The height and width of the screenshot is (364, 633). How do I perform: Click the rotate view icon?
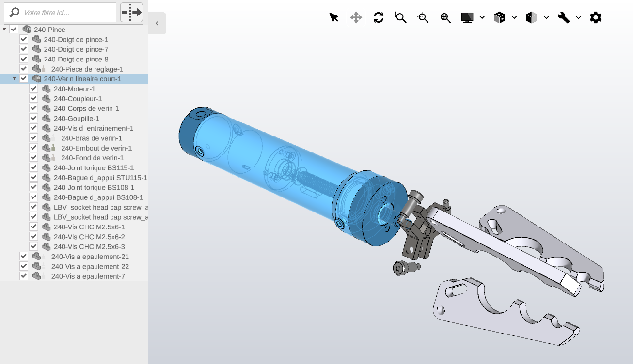tap(379, 18)
